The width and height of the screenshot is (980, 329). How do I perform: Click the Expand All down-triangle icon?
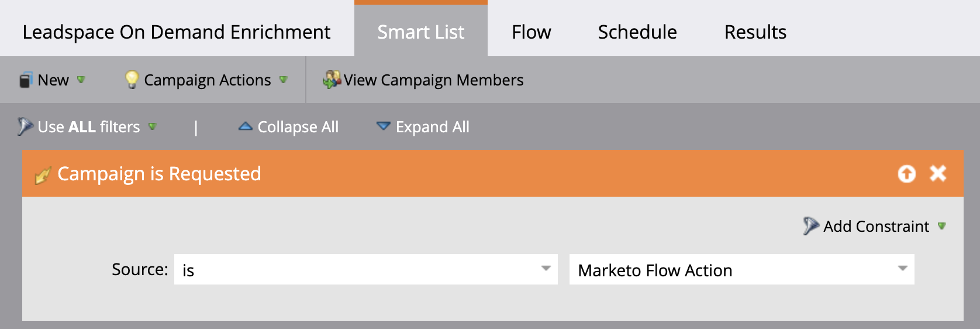click(383, 126)
